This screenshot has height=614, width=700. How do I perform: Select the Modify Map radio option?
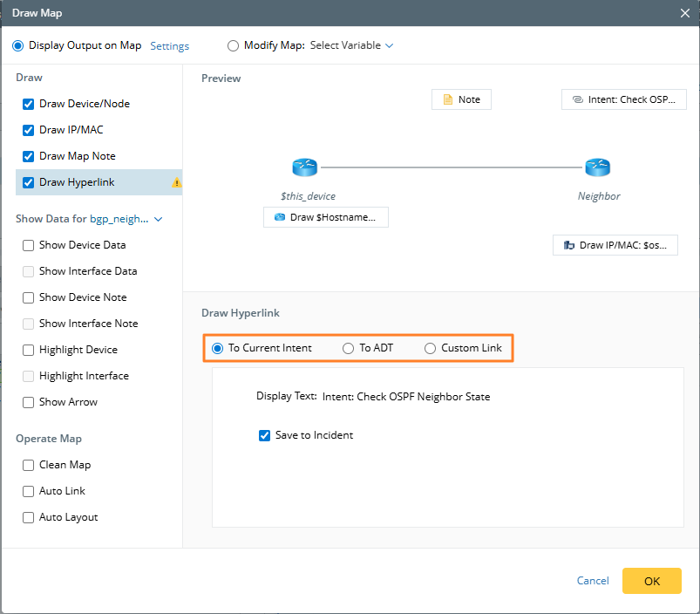[233, 45]
